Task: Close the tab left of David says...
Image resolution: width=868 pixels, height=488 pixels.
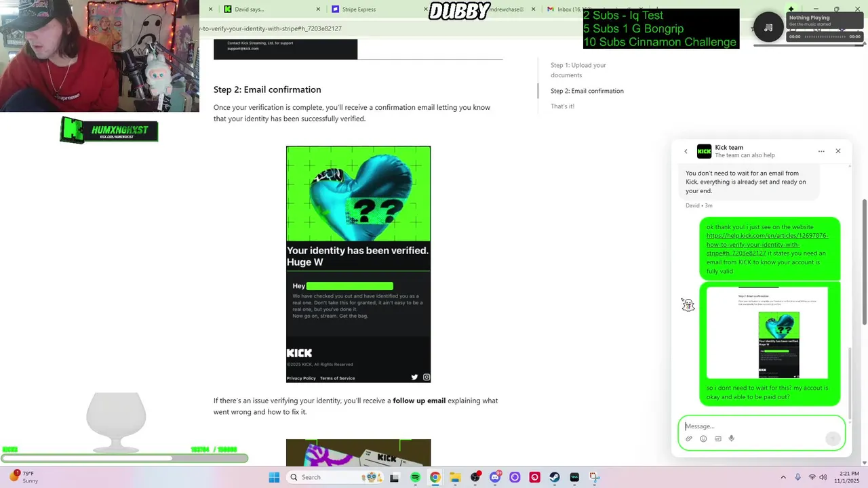Action: coord(210,9)
